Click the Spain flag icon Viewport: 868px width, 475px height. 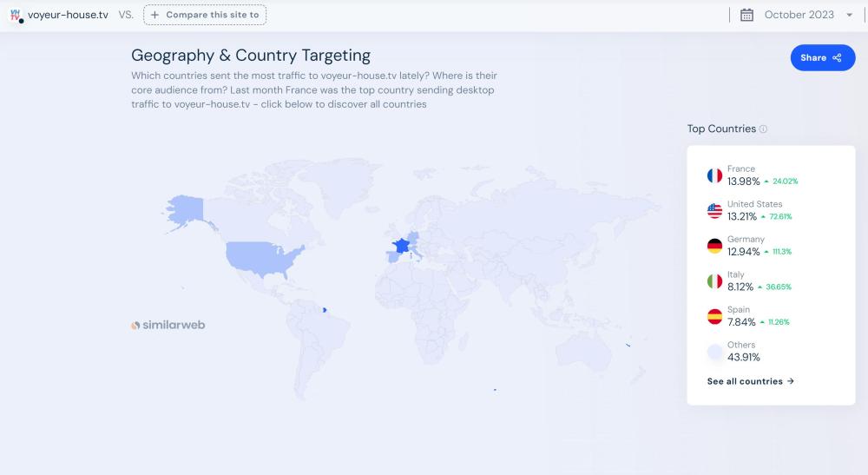tap(714, 316)
